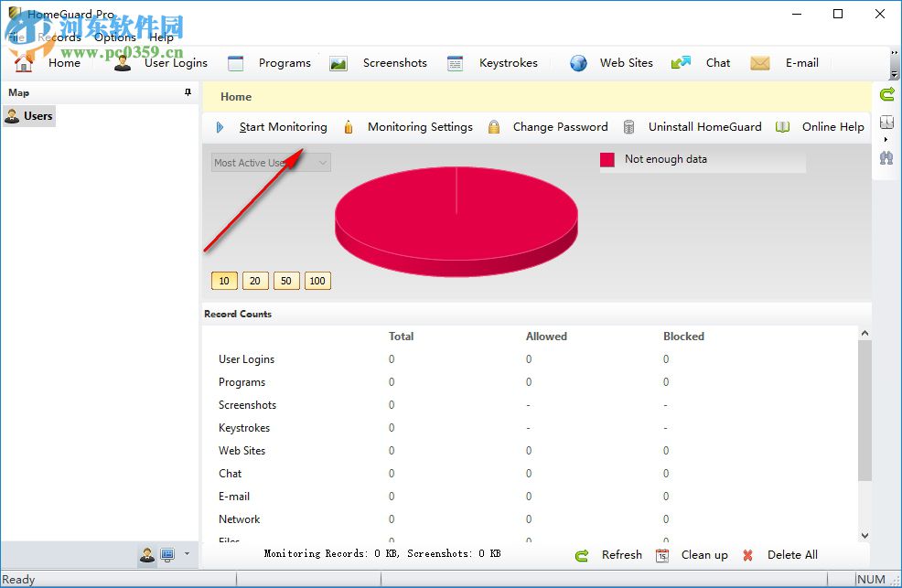902x588 pixels.
Task: Click Start Monitoring
Action: [x=283, y=126]
